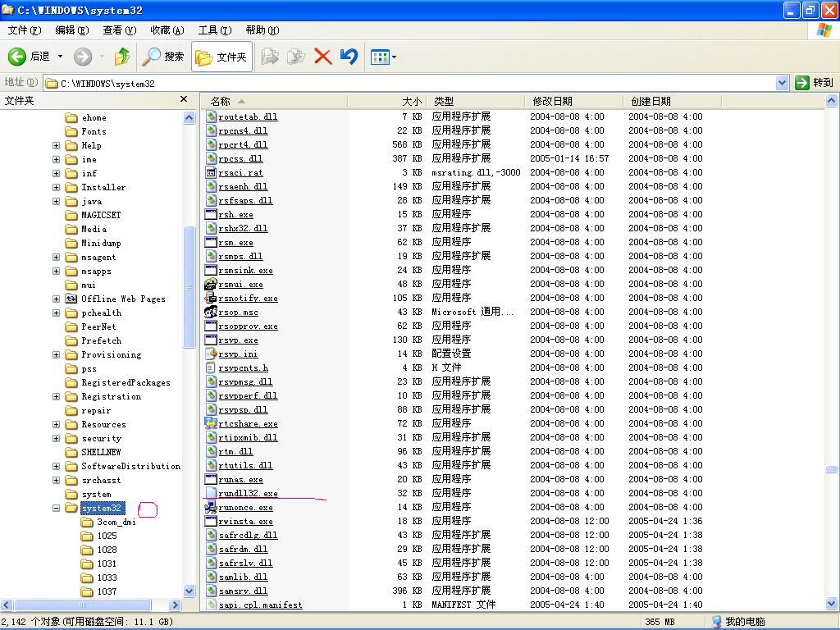The width and height of the screenshot is (840, 630).
Task: Open the 文件(F) menu
Action: [x=24, y=30]
